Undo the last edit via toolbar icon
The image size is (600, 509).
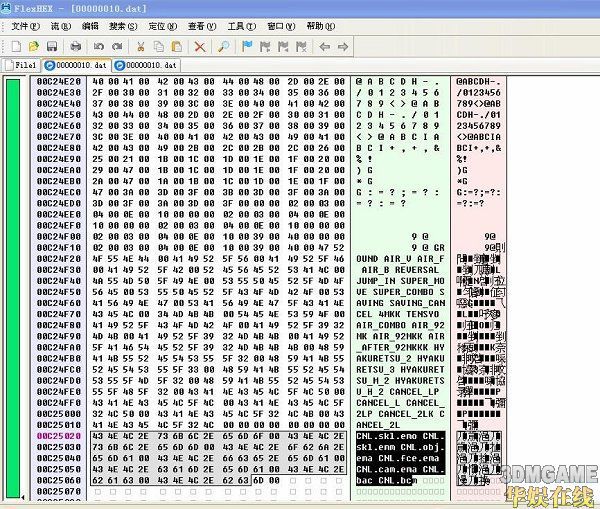[99, 47]
